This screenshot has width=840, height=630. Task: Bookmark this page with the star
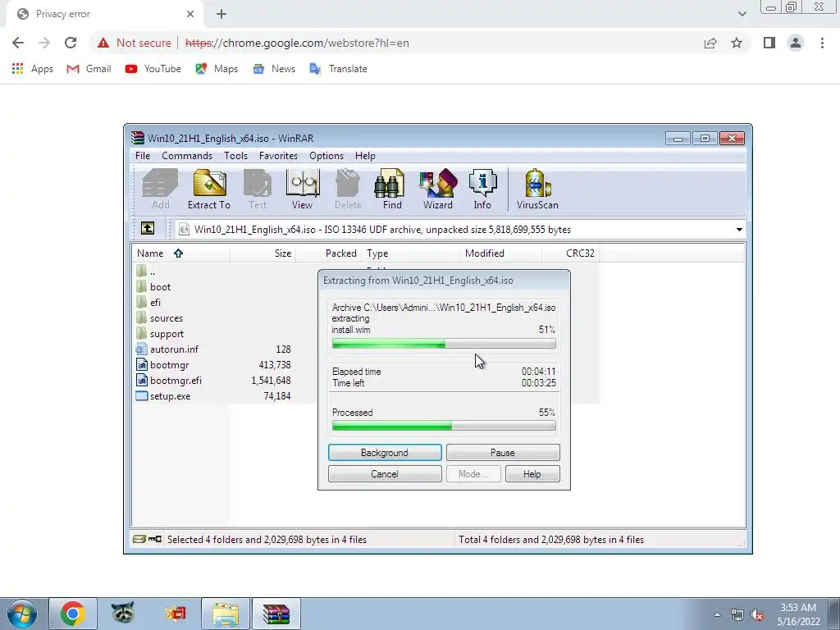737,43
